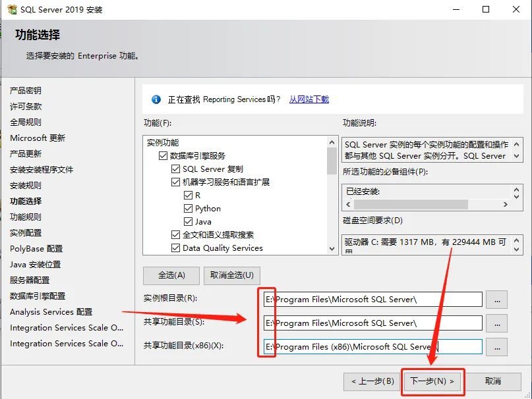Browse for 共享功能目录(S) with ... button
532x399 pixels.
tap(496, 323)
